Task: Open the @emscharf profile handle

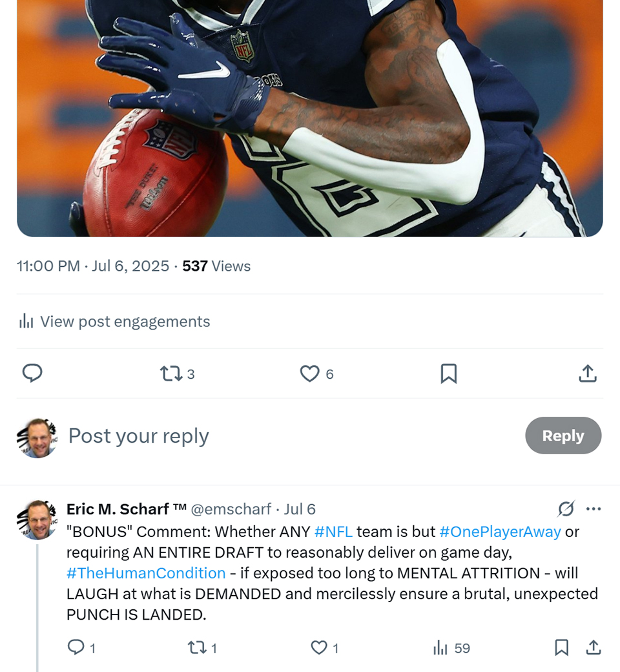Action: tap(230, 509)
